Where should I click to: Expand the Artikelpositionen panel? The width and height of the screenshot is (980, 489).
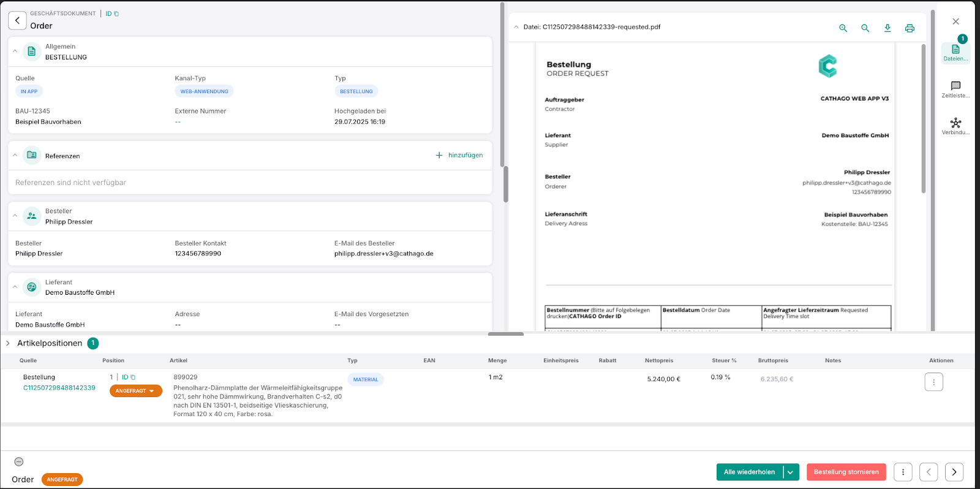pyautogui.click(x=8, y=344)
